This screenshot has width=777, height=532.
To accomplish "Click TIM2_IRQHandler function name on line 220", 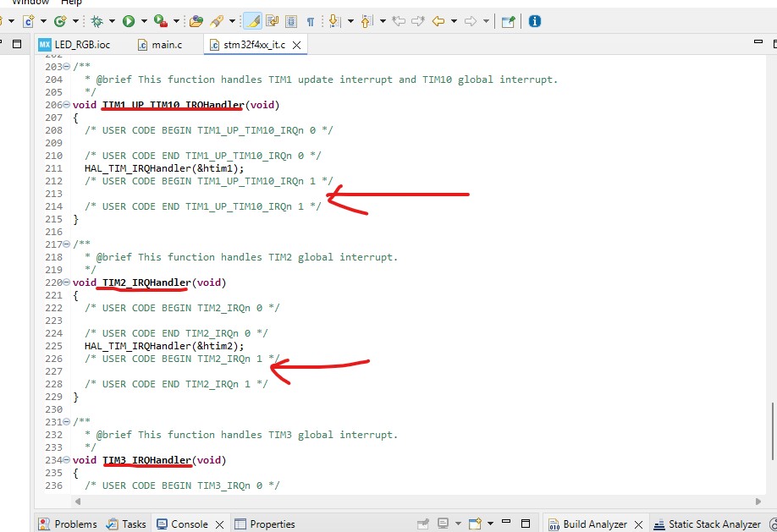I will click(x=146, y=282).
